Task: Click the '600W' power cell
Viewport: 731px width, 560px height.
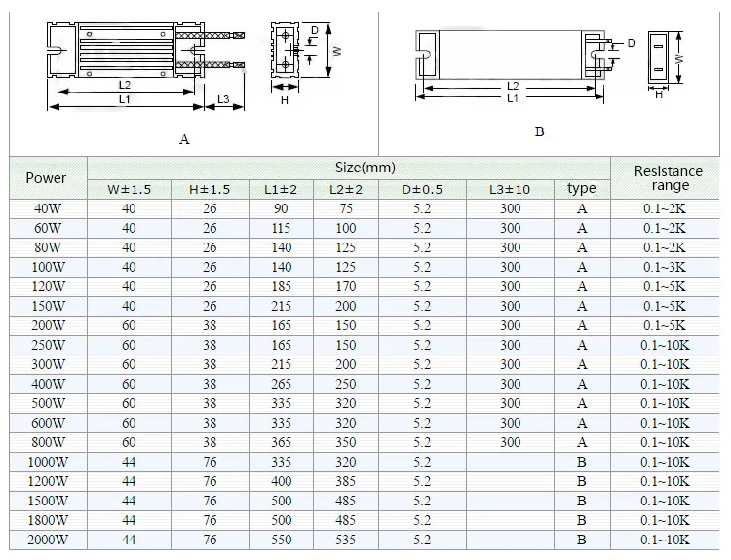Action: pyautogui.click(x=48, y=423)
